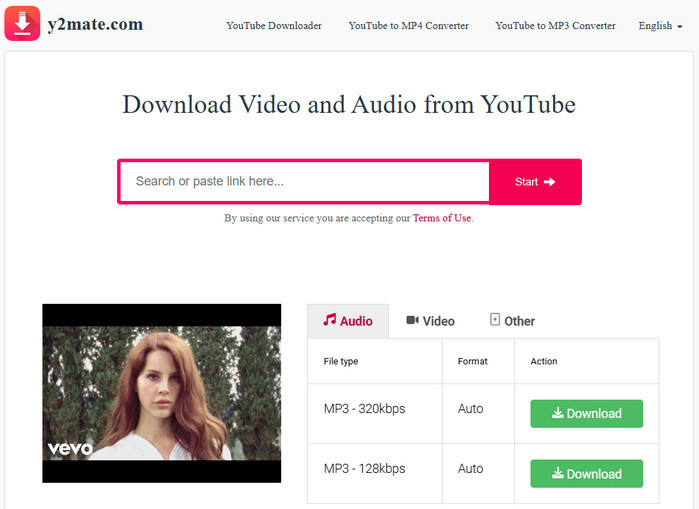Click the music note icon on Audio tab
The image size is (699, 509).
pos(329,321)
